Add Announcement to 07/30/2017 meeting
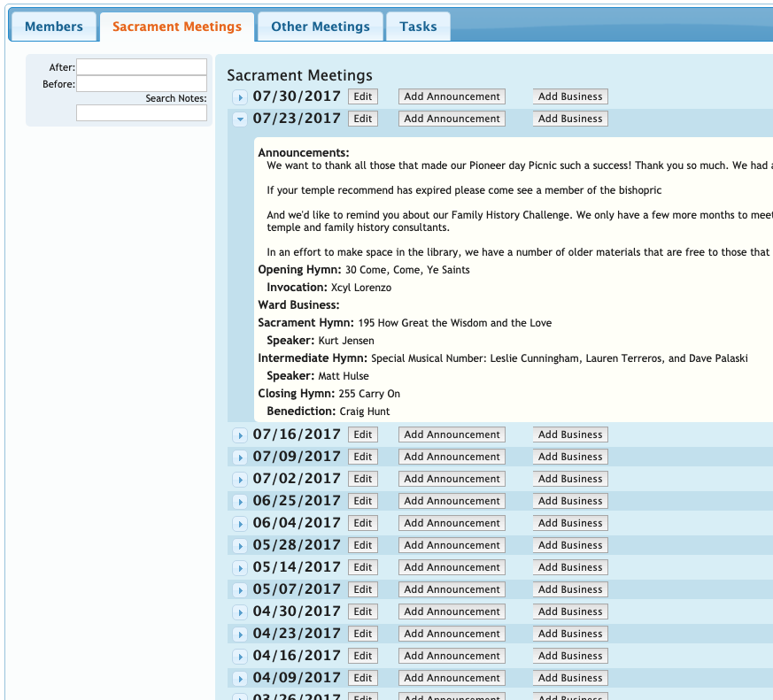The height and width of the screenshot is (700, 773). point(452,96)
